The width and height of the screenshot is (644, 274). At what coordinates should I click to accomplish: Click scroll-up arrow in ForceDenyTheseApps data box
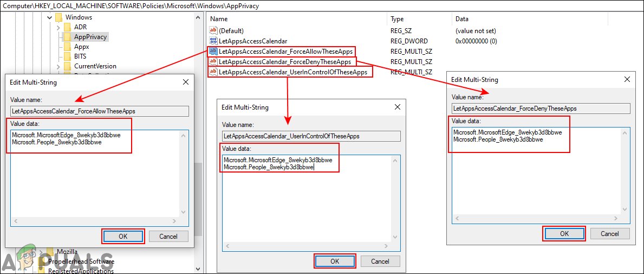626,133
